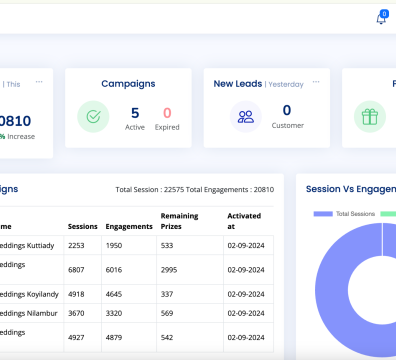Select the Weddings Kuttiady campaign row
This screenshot has width=396, height=360.
(x=137, y=245)
